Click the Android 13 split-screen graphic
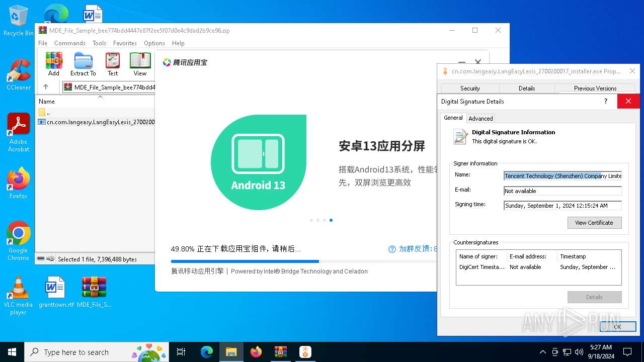 (259, 162)
